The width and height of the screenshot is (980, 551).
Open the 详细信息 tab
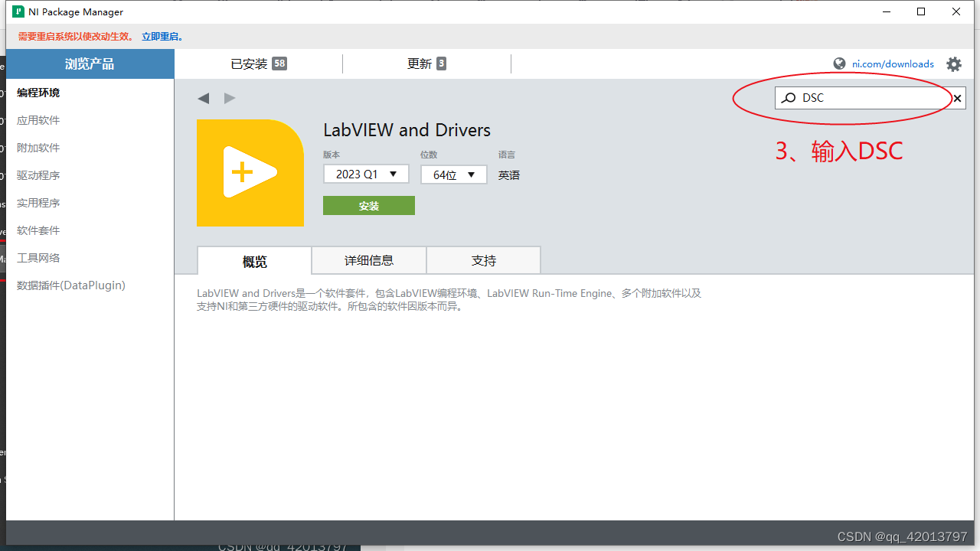(368, 260)
